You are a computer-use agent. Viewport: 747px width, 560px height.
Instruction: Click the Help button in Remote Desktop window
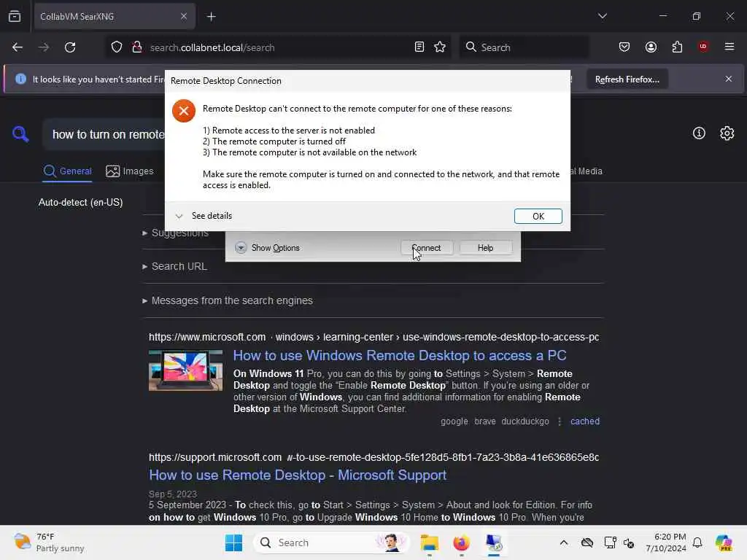(x=485, y=248)
